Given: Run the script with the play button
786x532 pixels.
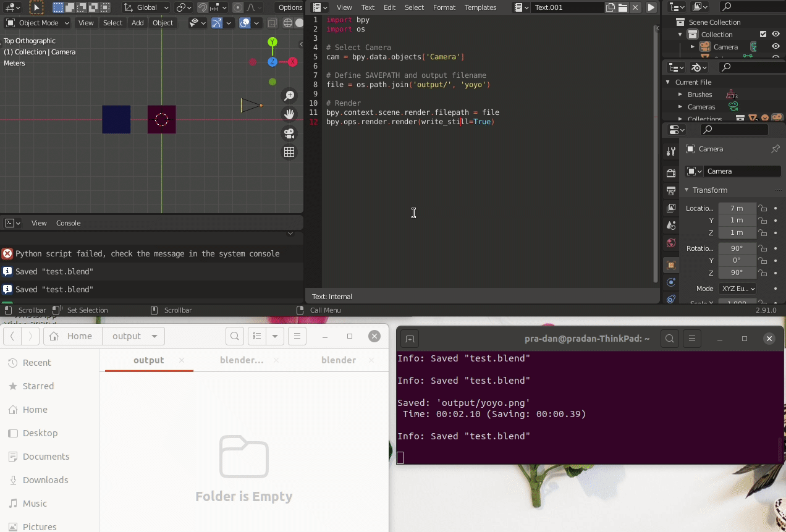Looking at the screenshot, I should click(651, 7).
